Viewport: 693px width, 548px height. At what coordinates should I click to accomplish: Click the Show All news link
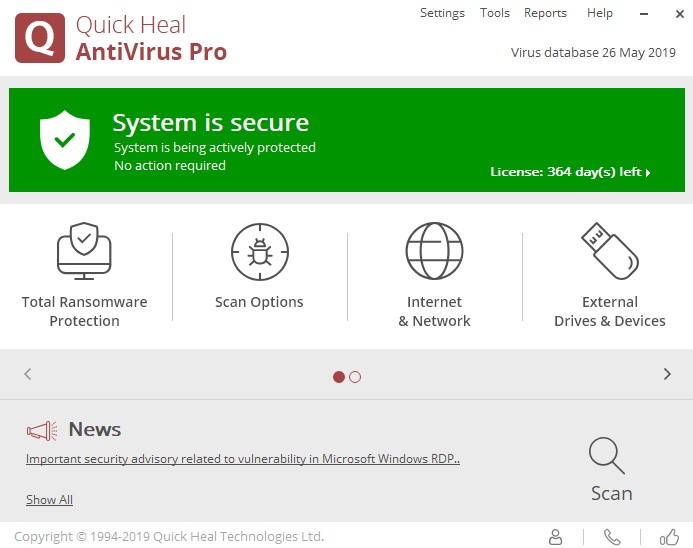point(49,500)
